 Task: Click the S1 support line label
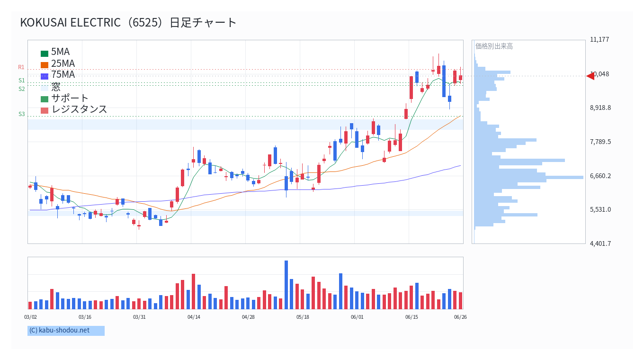[x=22, y=81]
